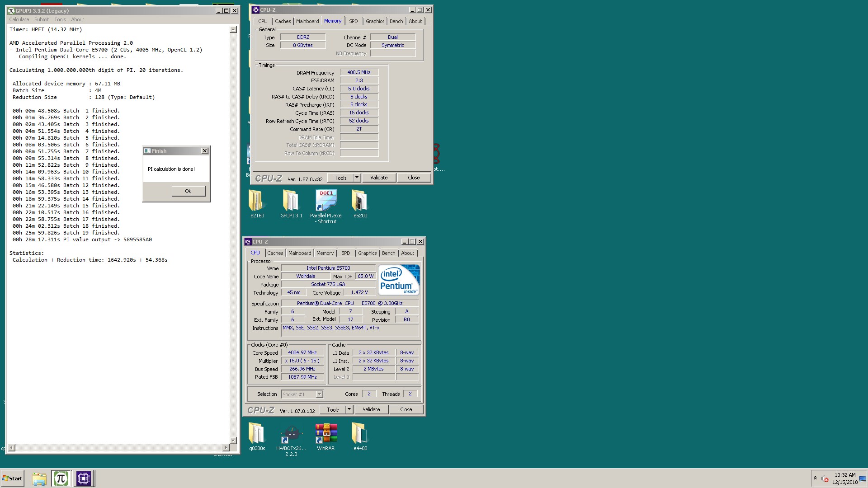Click the Core Voltage 1.472 V value
This screenshot has height=488, width=868.
coord(359,292)
